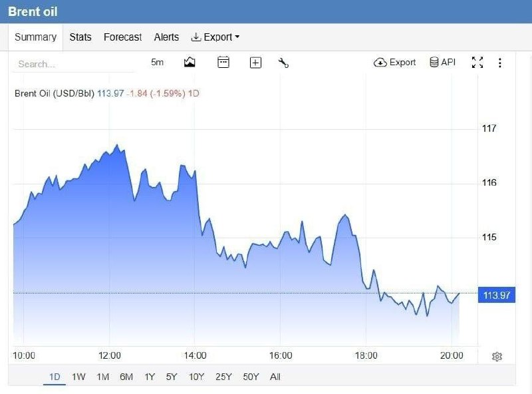Open the Forecast tab
The image size is (532, 394).
[x=122, y=37]
